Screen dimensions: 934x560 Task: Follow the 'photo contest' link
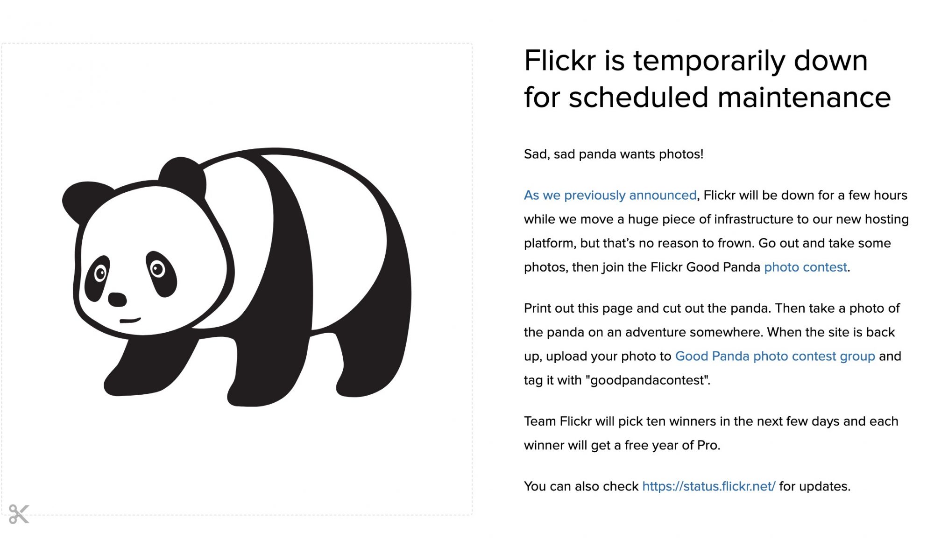[805, 267]
